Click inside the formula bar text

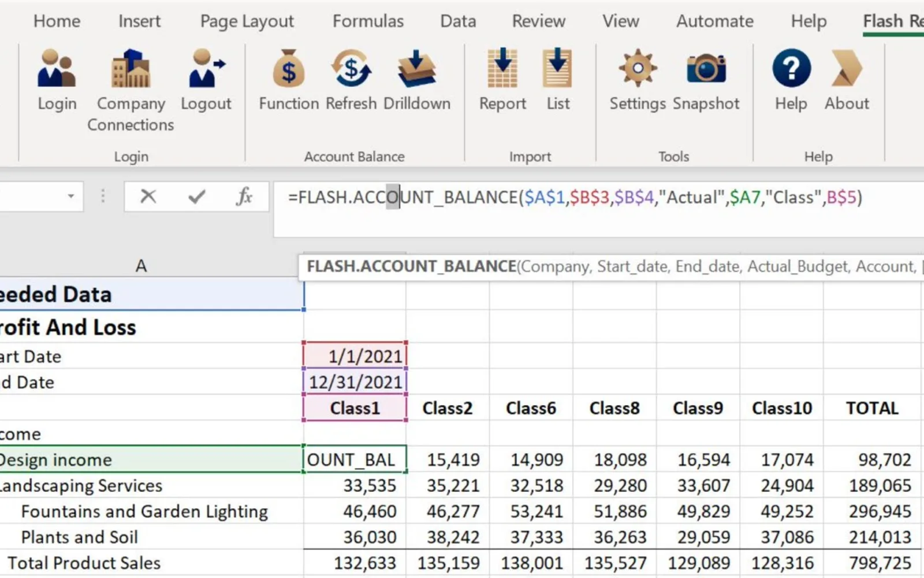(575, 198)
